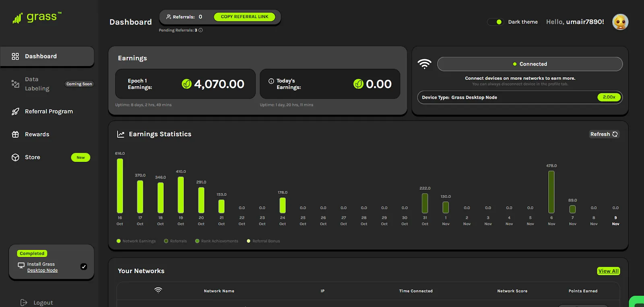The width and height of the screenshot is (644, 307).
Task: Copy the referral link
Action: [x=244, y=17]
